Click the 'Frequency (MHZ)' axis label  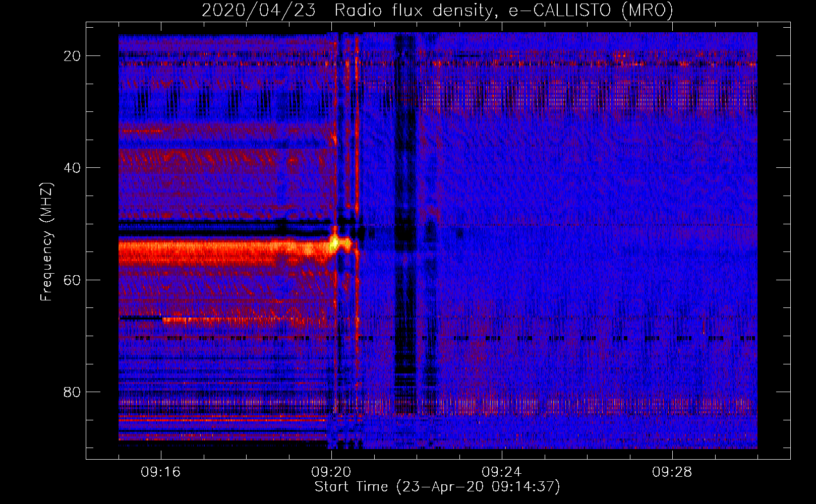pyautogui.click(x=46, y=242)
